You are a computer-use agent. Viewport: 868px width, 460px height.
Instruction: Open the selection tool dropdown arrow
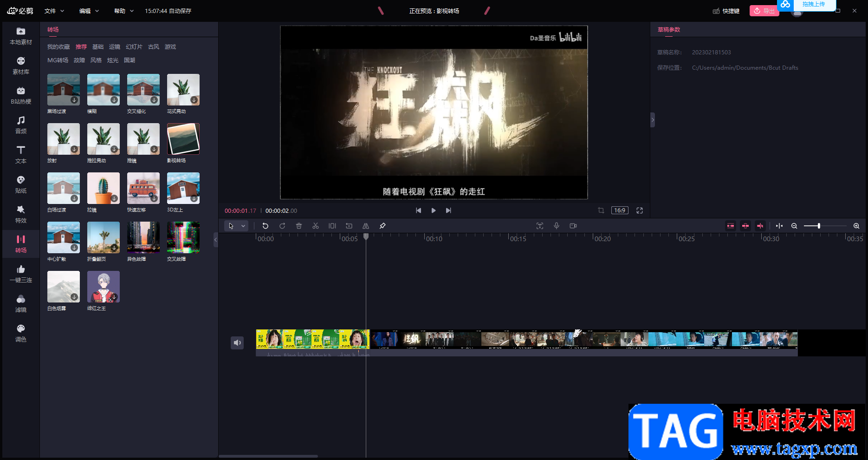[243, 226]
